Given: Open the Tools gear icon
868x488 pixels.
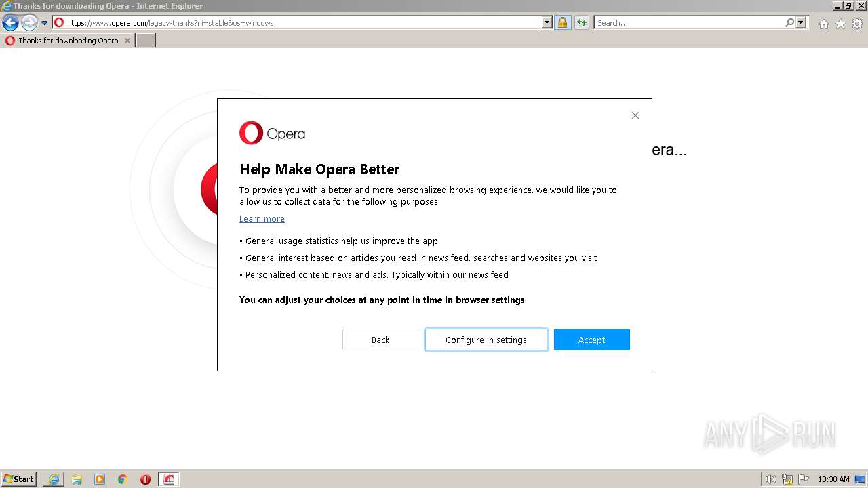Looking at the screenshot, I should point(857,24).
